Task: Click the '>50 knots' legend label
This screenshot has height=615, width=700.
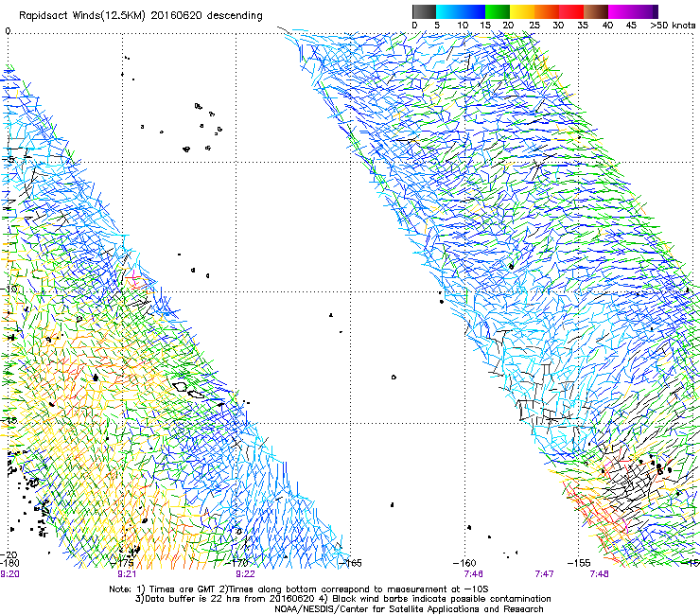Action: 673,26
